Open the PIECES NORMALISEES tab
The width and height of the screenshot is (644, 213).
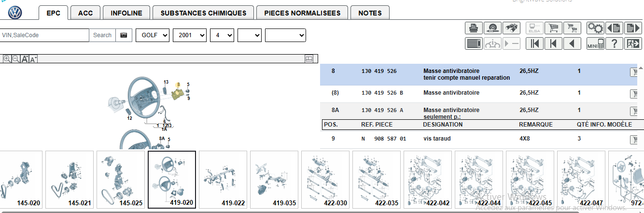point(302,13)
